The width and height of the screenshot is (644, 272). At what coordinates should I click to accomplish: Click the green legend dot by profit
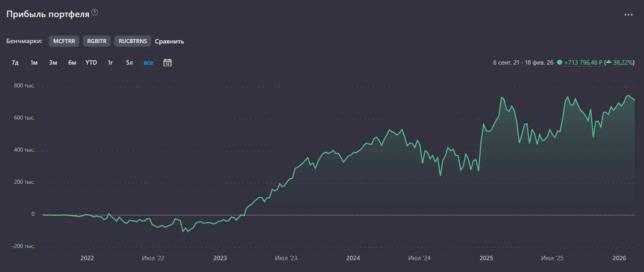[559, 62]
